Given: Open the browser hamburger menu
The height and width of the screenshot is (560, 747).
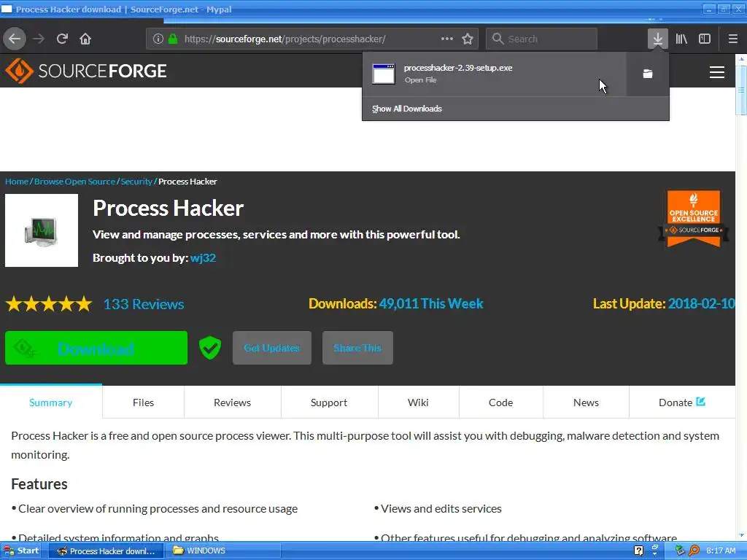Looking at the screenshot, I should (x=732, y=39).
